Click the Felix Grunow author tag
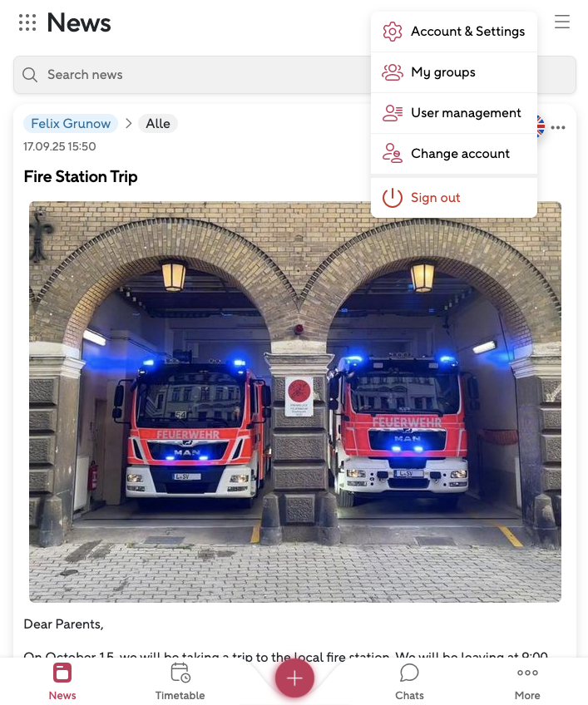Viewport: 588px width, 705px height. (71, 124)
